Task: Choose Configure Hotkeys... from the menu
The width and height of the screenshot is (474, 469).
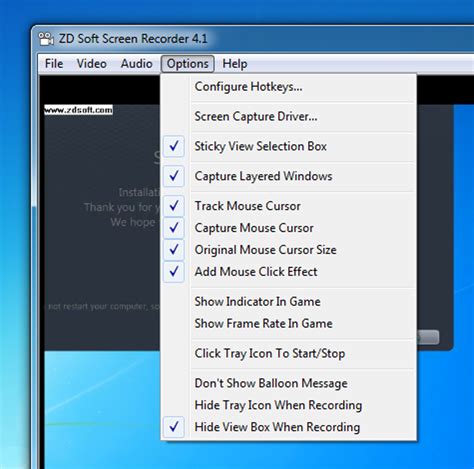Action: (x=288, y=87)
